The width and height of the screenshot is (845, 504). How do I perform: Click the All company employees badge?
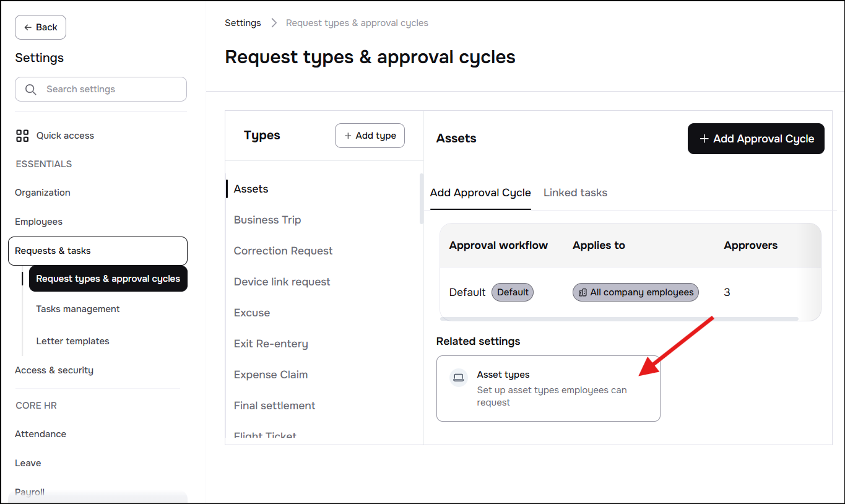coord(636,292)
